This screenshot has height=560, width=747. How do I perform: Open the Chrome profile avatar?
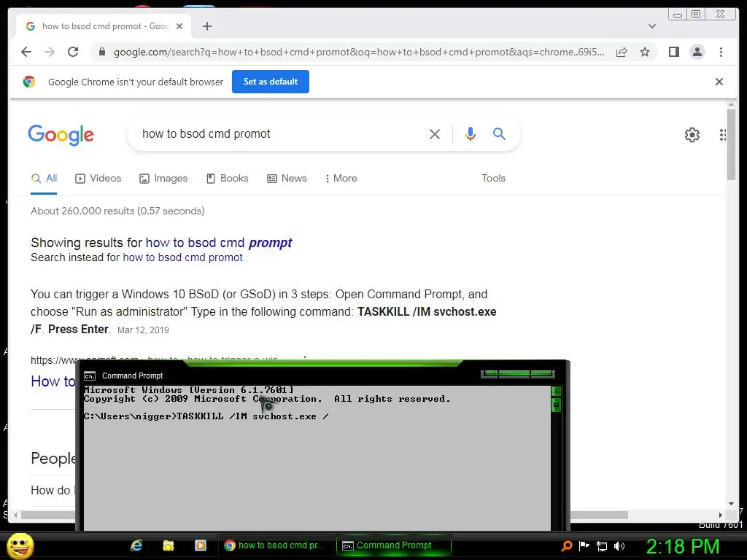tap(697, 52)
